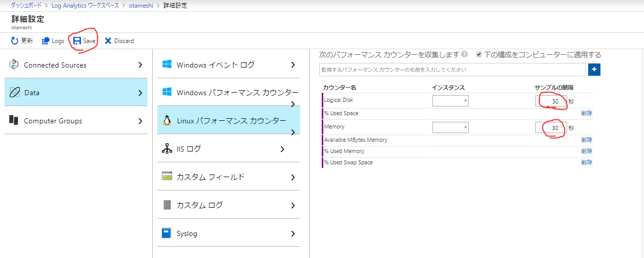
Task: Click the performance counter name input
Action: (452, 70)
